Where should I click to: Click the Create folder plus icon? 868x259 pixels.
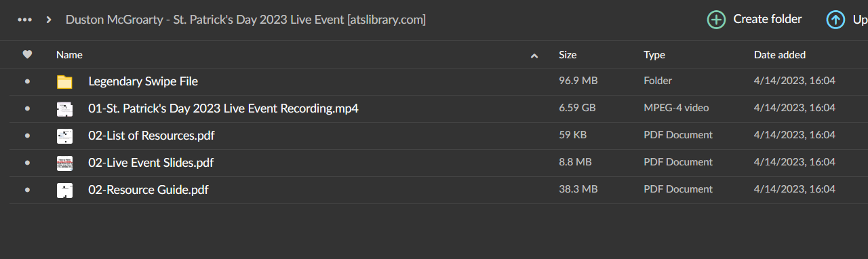(716, 20)
